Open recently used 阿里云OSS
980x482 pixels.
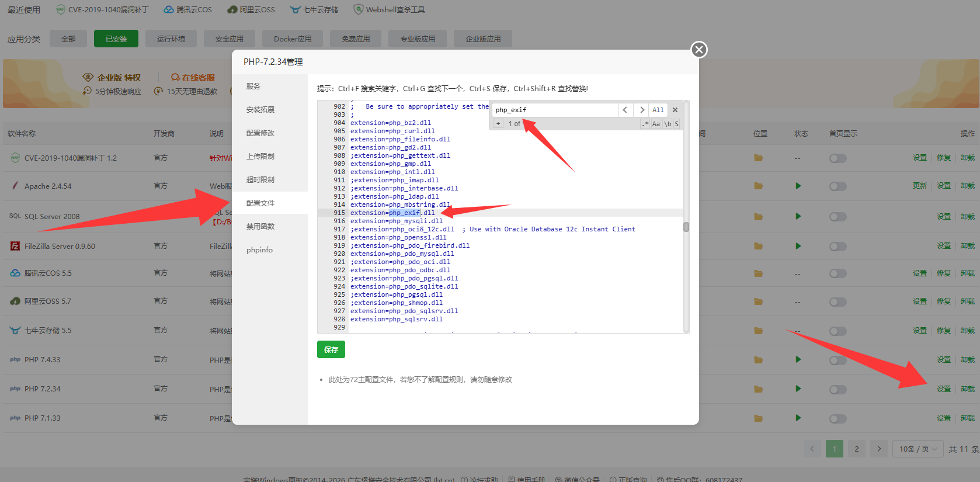[x=251, y=10]
